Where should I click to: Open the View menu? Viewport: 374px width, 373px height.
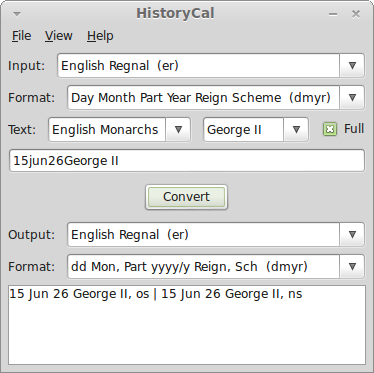[x=59, y=36]
